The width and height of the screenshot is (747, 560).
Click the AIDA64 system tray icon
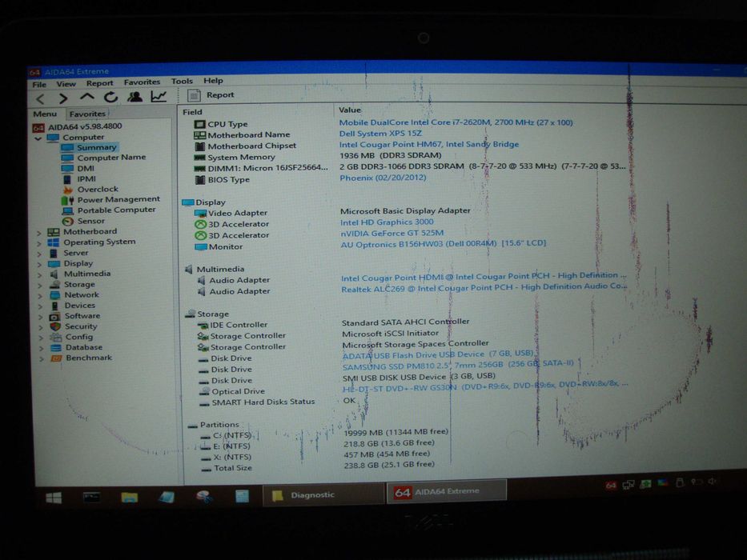pos(610,486)
